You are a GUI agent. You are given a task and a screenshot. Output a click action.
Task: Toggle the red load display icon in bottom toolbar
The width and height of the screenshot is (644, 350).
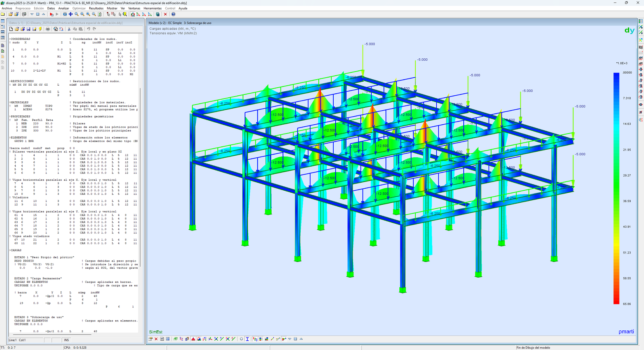(193, 339)
